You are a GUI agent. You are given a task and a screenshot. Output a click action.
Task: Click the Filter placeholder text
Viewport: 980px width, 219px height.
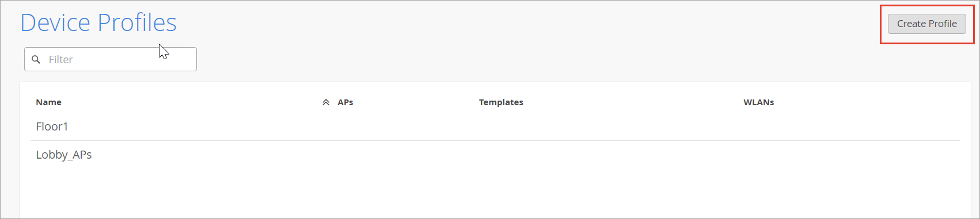pyautogui.click(x=60, y=59)
